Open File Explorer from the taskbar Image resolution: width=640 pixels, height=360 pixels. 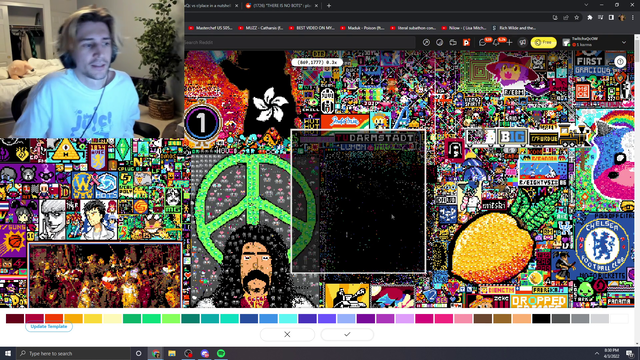click(172, 353)
